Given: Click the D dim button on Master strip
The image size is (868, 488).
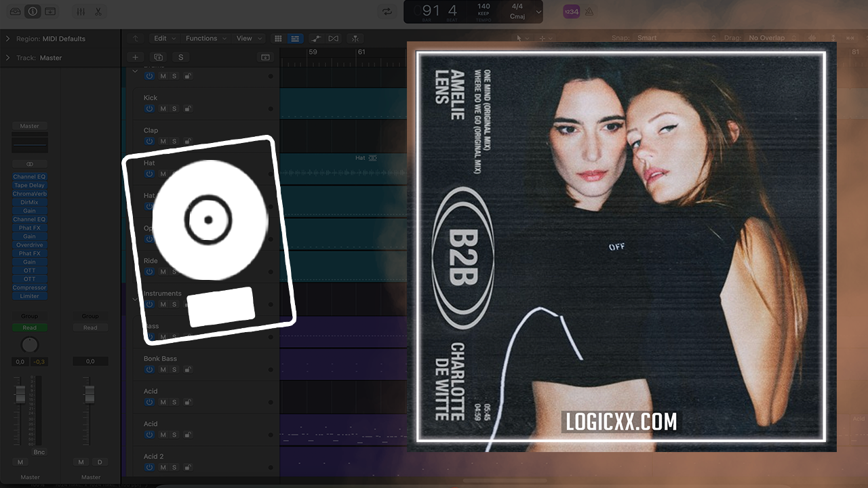Looking at the screenshot, I should [99, 462].
